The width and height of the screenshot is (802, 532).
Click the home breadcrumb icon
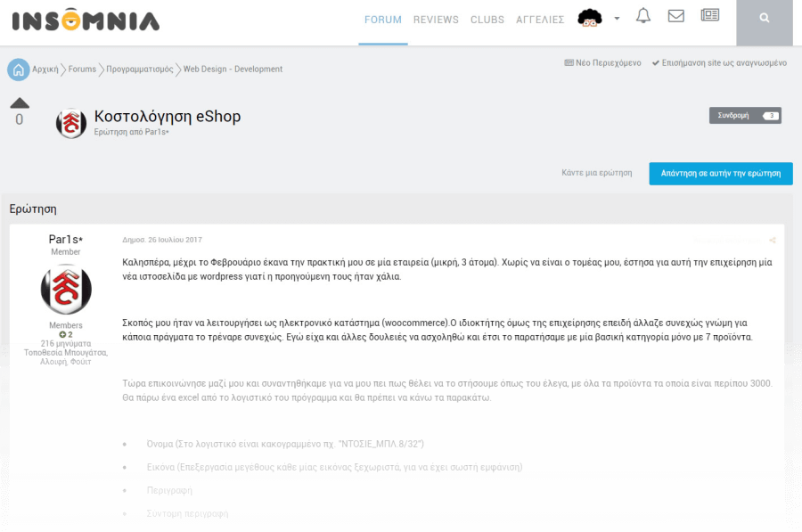click(x=18, y=70)
